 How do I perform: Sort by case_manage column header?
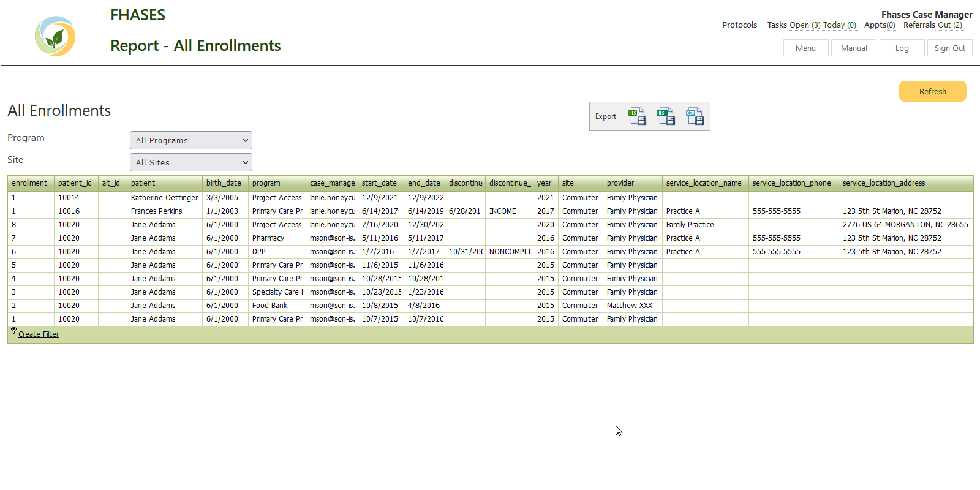coord(331,183)
